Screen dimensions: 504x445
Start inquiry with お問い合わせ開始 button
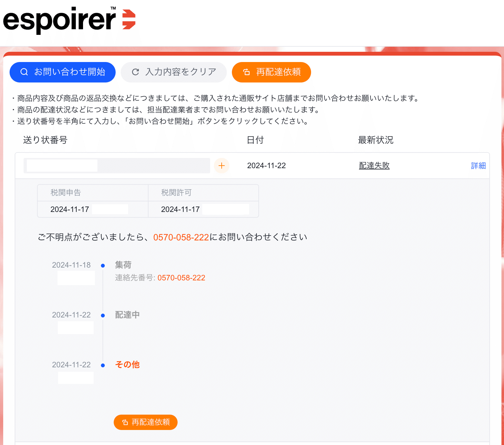point(63,72)
